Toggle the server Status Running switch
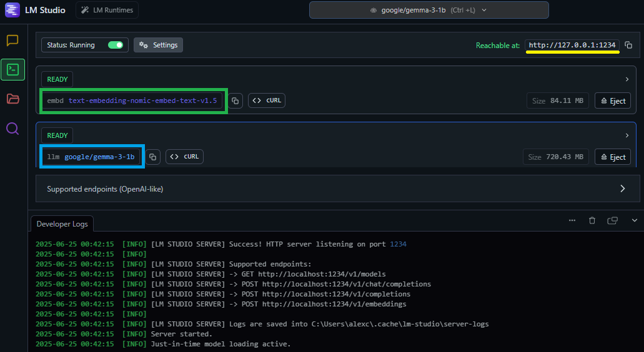The height and width of the screenshot is (352, 644). pyautogui.click(x=116, y=45)
